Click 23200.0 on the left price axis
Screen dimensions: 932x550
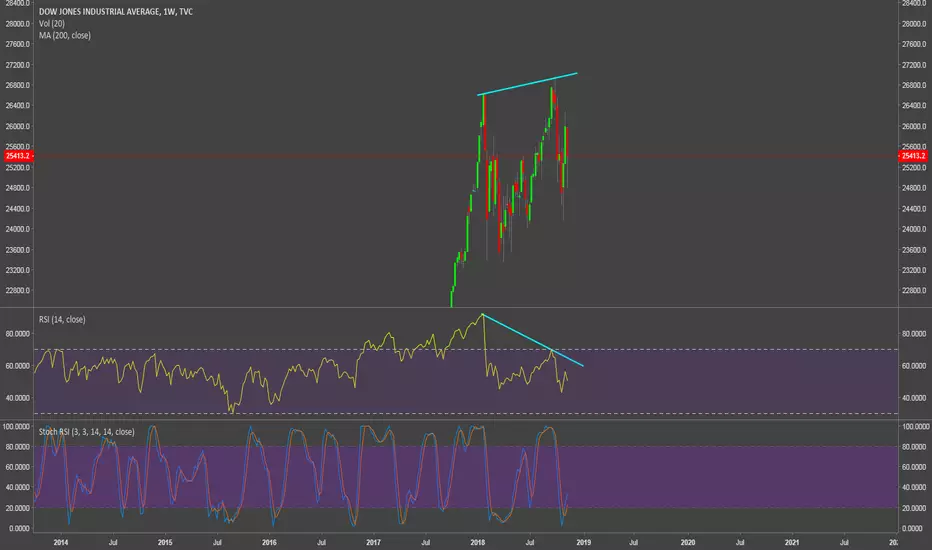click(x=18, y=270)
